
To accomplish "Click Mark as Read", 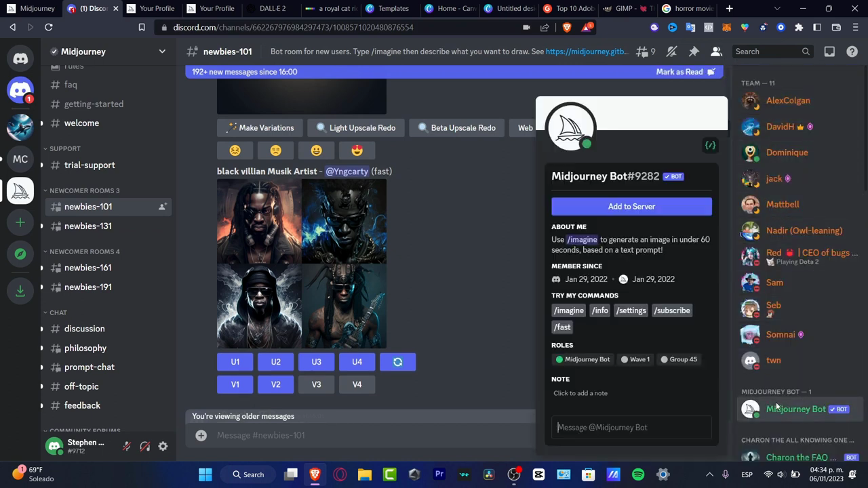I will pos(685,72).
